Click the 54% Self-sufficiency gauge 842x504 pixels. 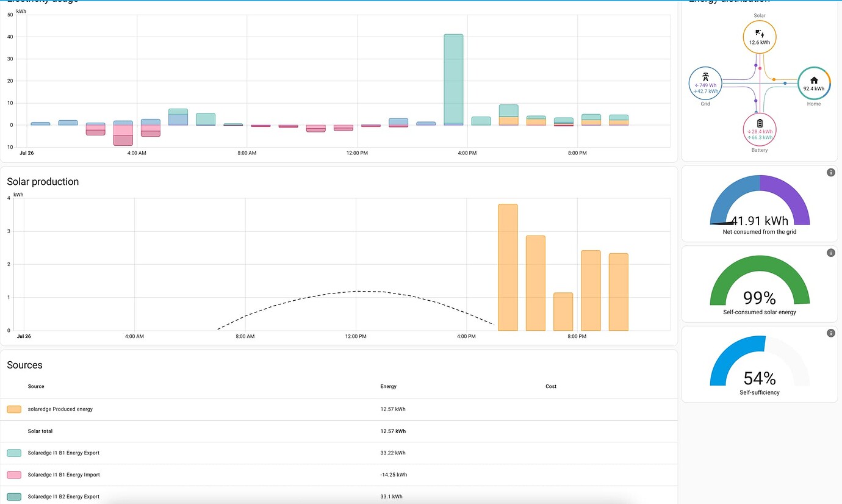[x=760, y=366]
